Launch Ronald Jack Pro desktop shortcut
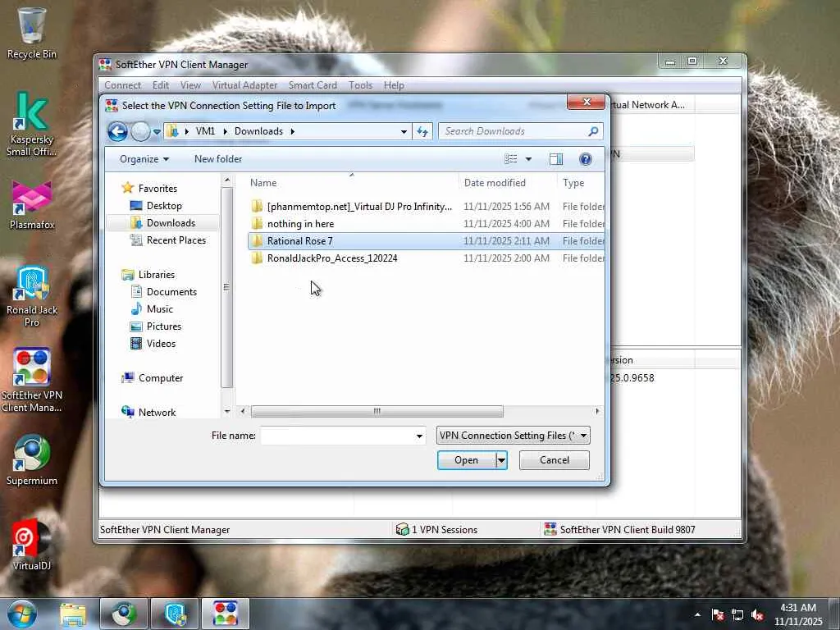Viewport: 840px width, 630px height. tap(32, 295)
